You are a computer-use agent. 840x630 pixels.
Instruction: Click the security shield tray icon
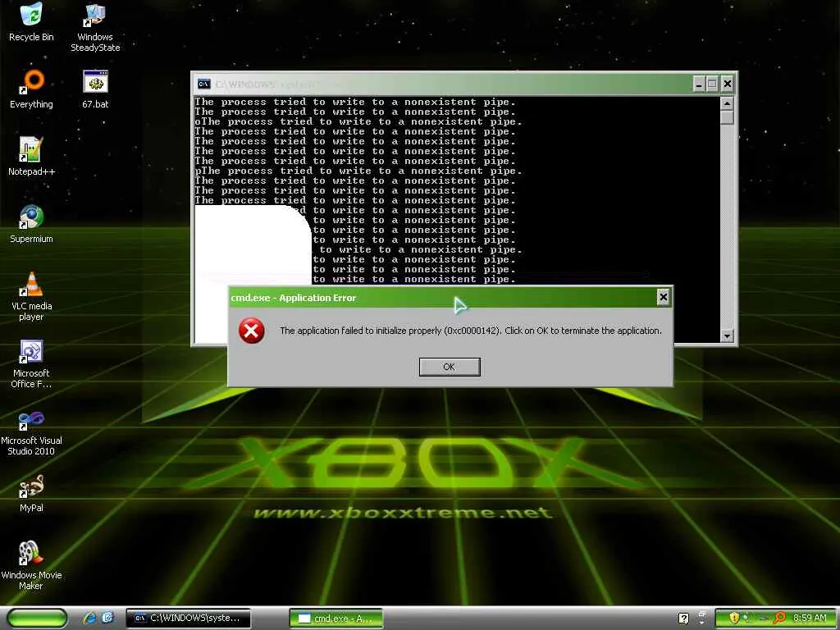tap(734, 619)
